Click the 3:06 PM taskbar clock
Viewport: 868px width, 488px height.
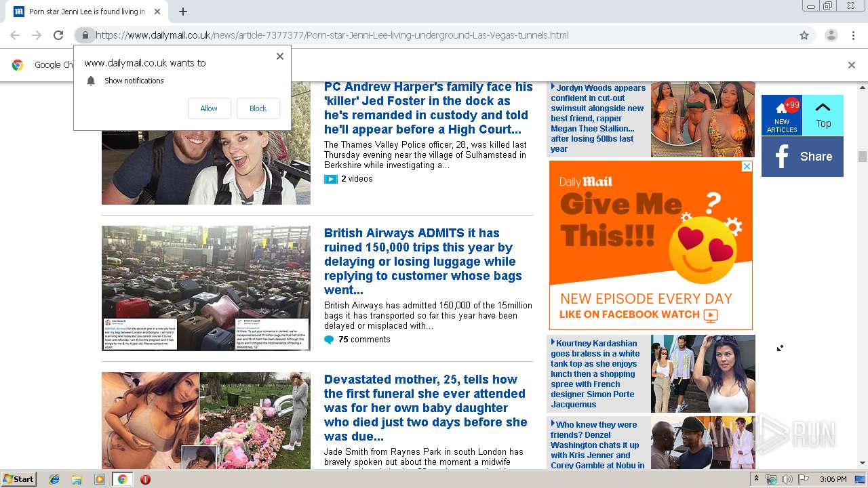coord(833,479)
